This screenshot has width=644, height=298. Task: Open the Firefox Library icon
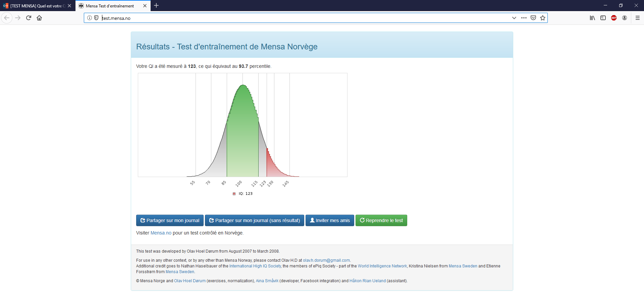tap(592, 18)
